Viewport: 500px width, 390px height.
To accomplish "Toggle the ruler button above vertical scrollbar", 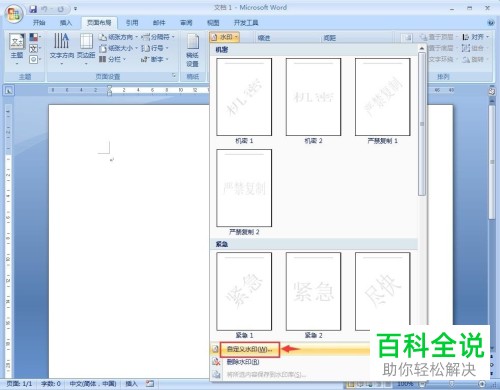I will click(492, 91).
